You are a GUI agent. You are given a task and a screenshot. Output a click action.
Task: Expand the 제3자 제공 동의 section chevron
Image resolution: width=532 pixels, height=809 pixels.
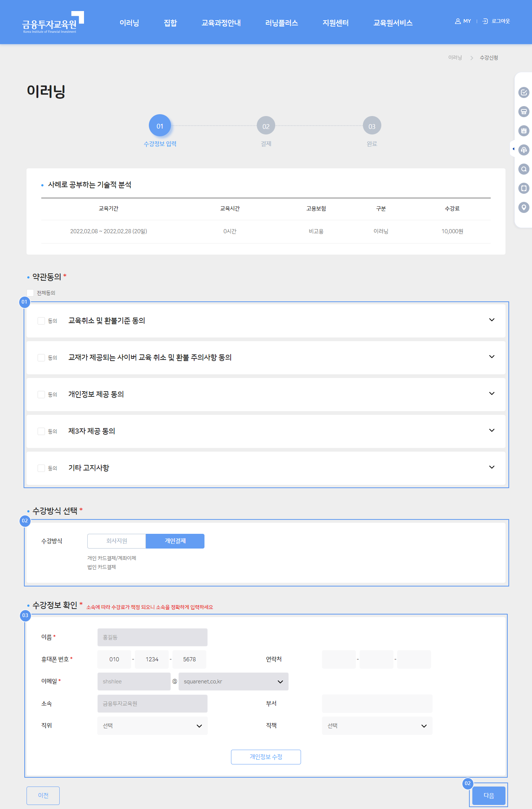[491, 430]
